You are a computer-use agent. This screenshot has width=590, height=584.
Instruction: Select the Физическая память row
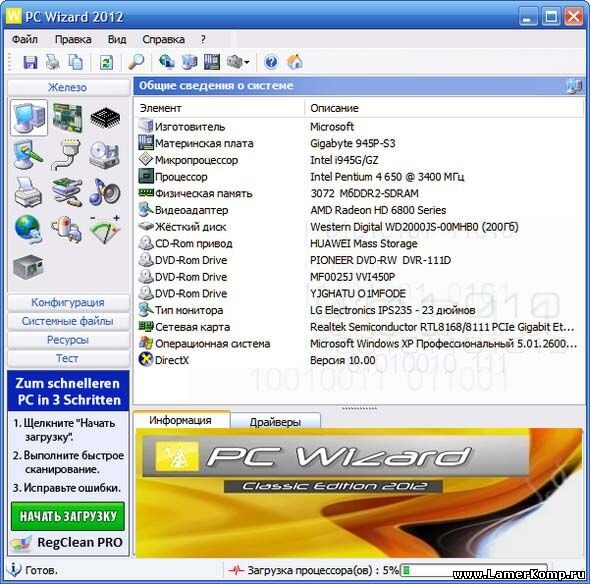(x=359, y=193)
